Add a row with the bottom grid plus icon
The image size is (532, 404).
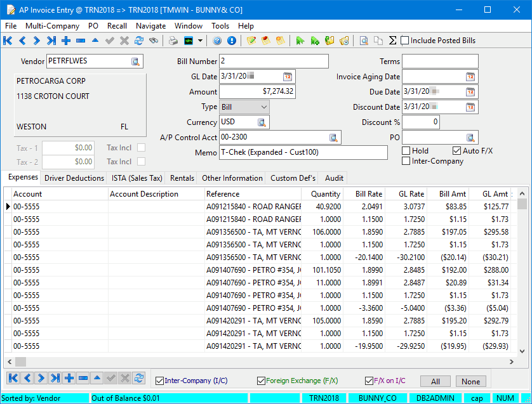point(69,379)
